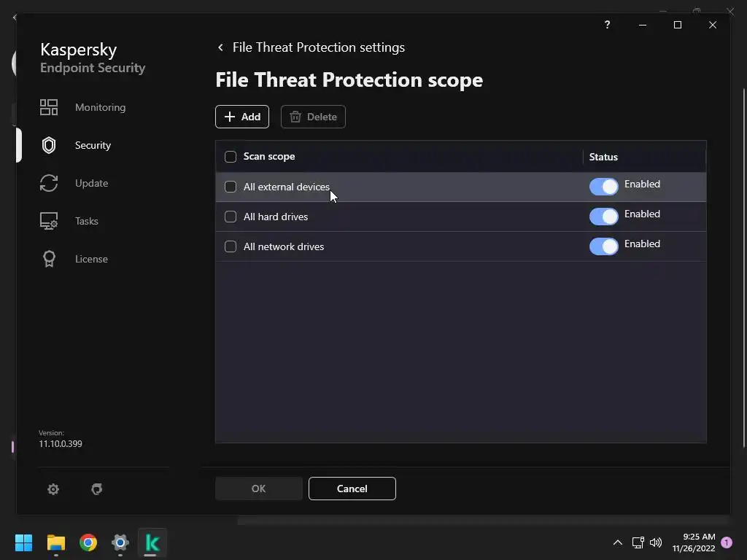The image size is (747, 560).
Task: Click the Scan scope column header
Action: [269, 157]
